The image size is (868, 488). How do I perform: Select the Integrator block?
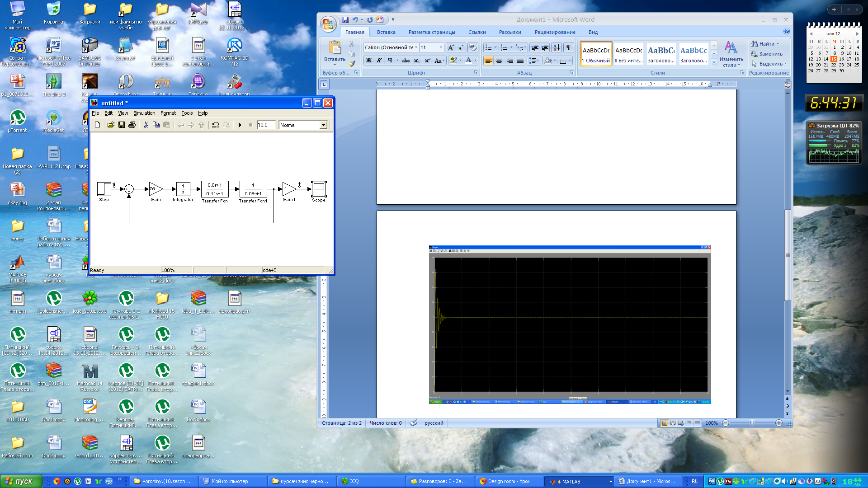183,189
